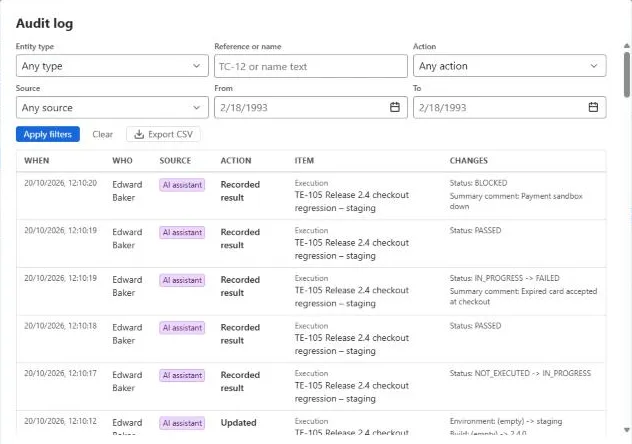Click the scrollbar down arrow
The image size is (632, 444).
click(x=627, y=430)
